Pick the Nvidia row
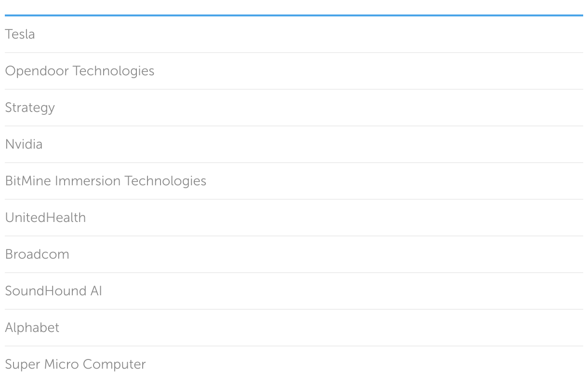Viewport: 588px width, 387px height. point(24,144)
